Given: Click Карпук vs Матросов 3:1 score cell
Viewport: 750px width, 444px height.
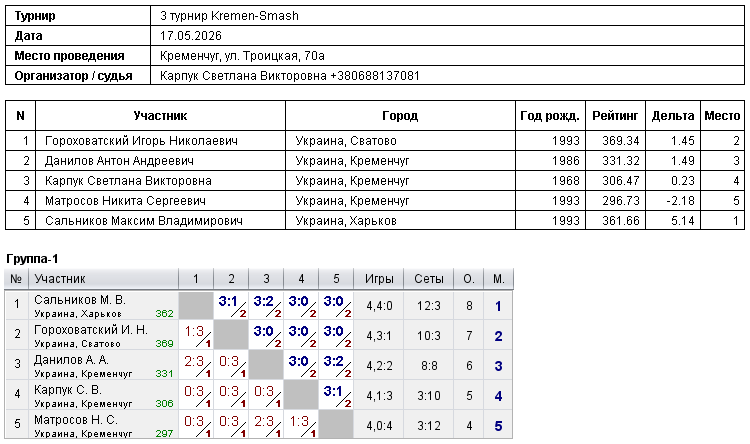Looking at the screenshot, I should 336,396.
